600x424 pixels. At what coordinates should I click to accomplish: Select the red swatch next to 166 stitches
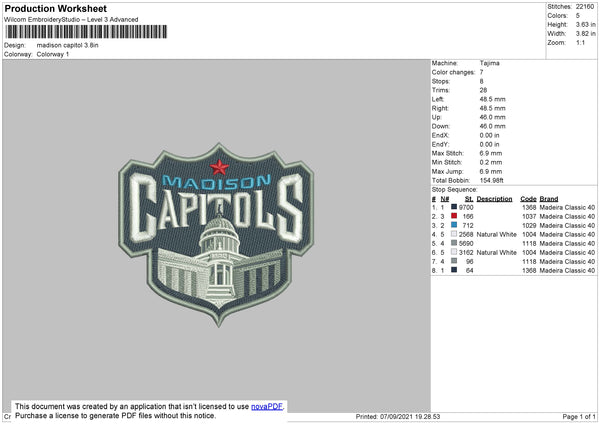click(x=454, y=216)
